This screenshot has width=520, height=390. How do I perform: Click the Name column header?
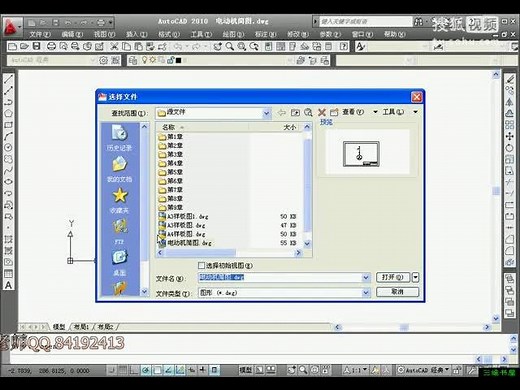(203, 127)
